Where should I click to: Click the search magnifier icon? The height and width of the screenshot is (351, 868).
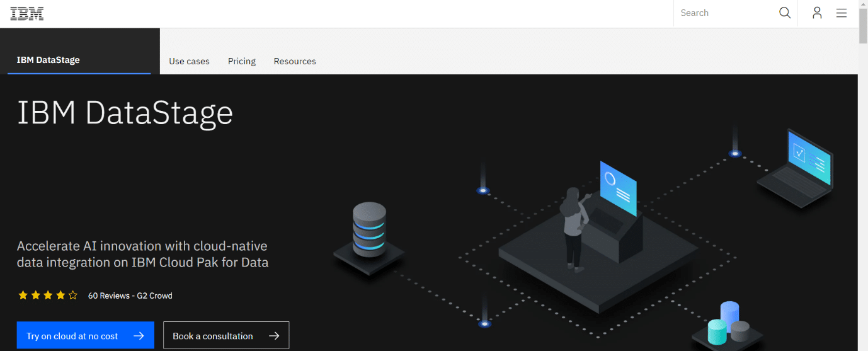click(x=785, y=13)
